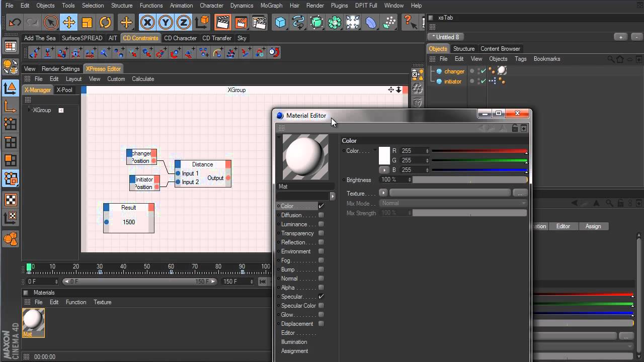Open the Mix Mode Normal dropdown
The image size is (644, 362).
[x=453, y=203]
